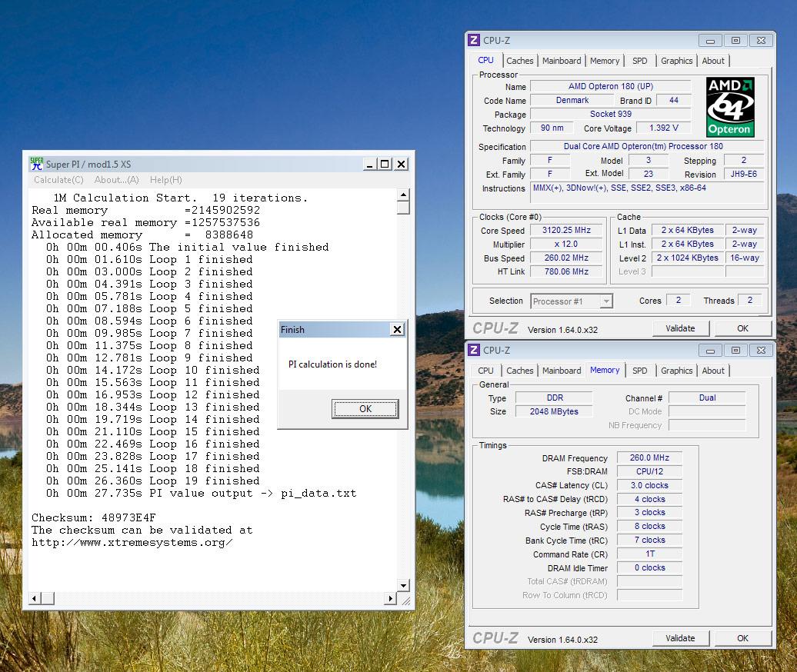Viewport: 797px width, 672px height.
Task: Click the Command Rate value 1T
Action: (x=649, y=554)
